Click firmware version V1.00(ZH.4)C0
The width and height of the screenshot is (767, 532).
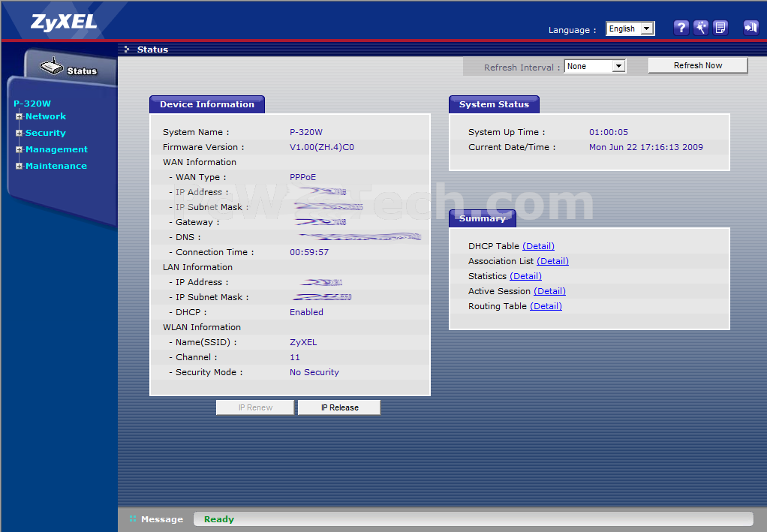click(322, 147)
